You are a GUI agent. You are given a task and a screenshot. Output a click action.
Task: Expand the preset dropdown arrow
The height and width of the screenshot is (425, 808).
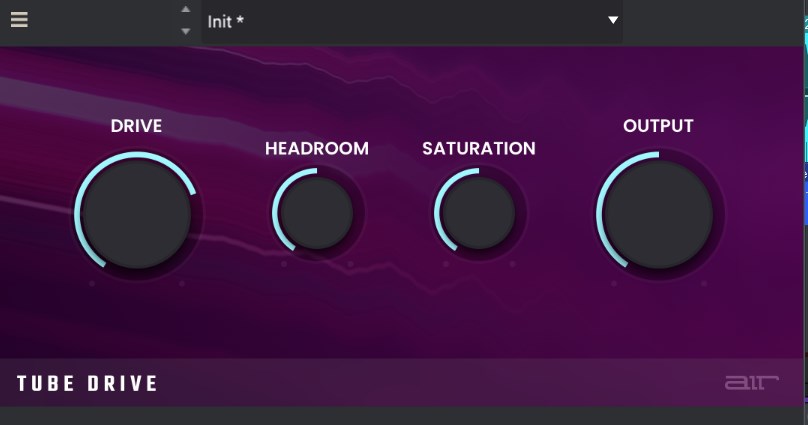pos(613,20)
